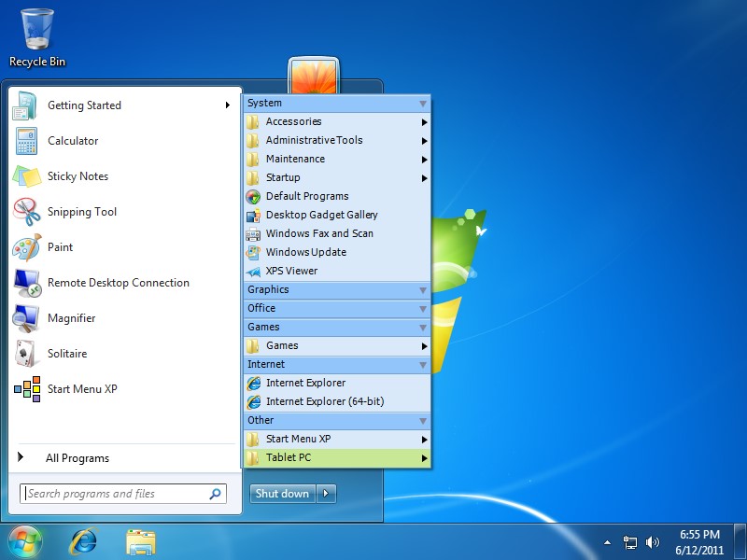
Task: Open Start Menu XP folder under Other
Action: click(337, 439)
